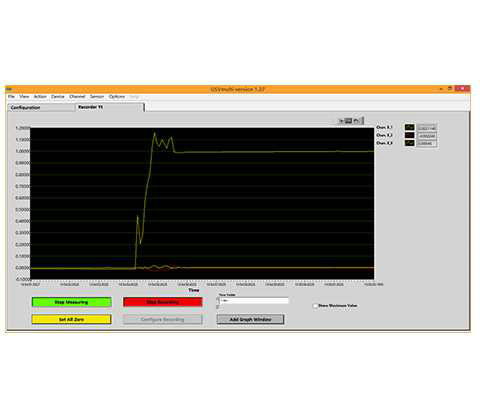The image size is (480, 420).
Task: Click the third channel plot color swatch
Action: [x=410, y=143]
